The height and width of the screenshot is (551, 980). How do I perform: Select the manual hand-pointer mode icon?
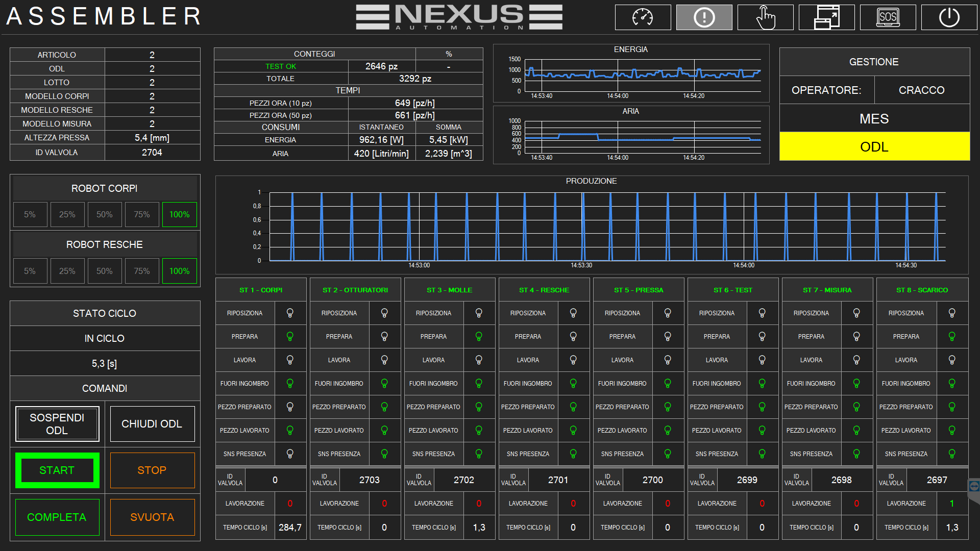pyautogui.click(x=765, y=17)
